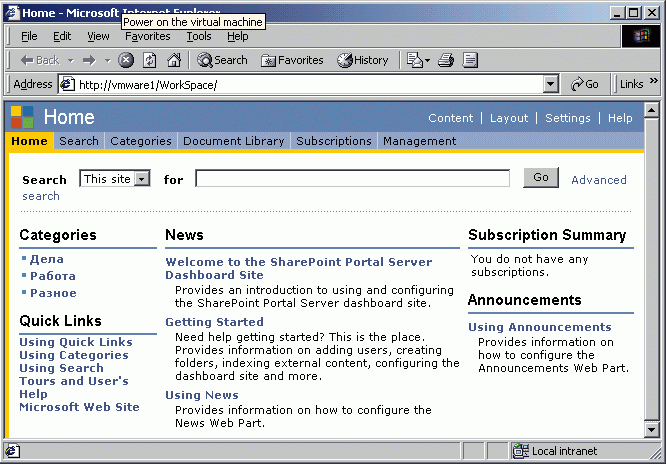666x464 pixels.
Task: Click the Back arrow toolbar button
Action: click(40, 60)
